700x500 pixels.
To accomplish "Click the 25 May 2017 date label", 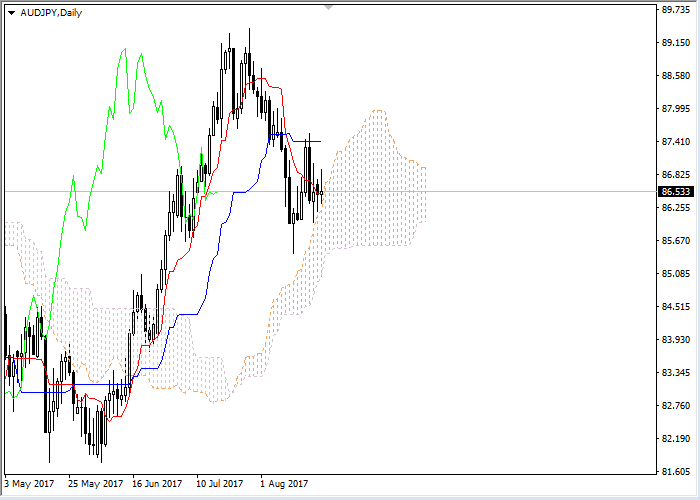I will tap(96, 483).
